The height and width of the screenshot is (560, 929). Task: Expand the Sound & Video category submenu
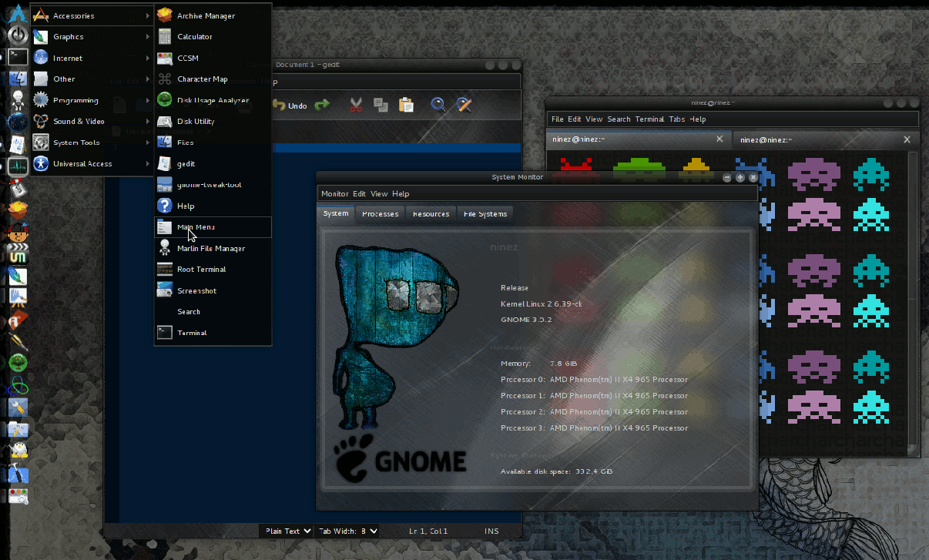(x=92, y=121)
